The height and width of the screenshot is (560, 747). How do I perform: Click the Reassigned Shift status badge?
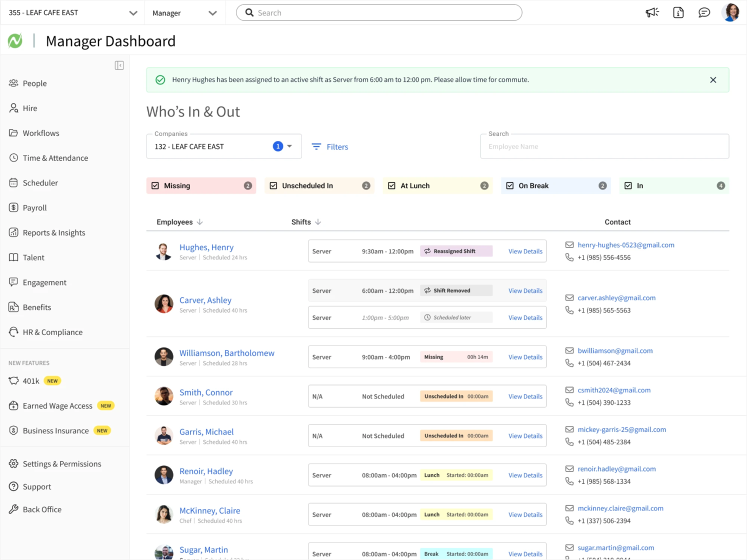pyautogui.click(x=456, y=251)
